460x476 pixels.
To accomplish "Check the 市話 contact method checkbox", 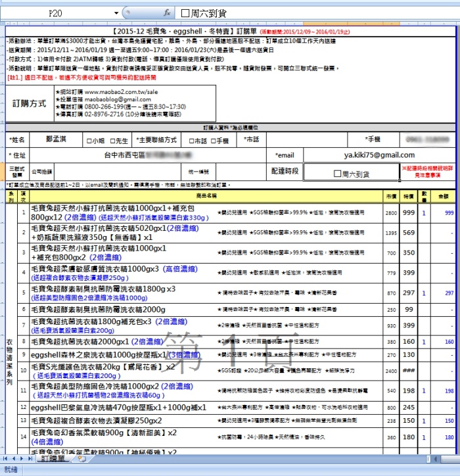I will (191, 141).
